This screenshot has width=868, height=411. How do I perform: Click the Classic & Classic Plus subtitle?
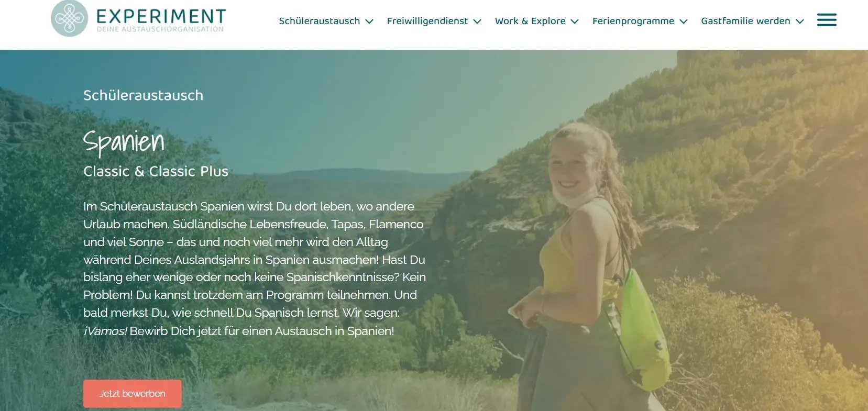156,171
